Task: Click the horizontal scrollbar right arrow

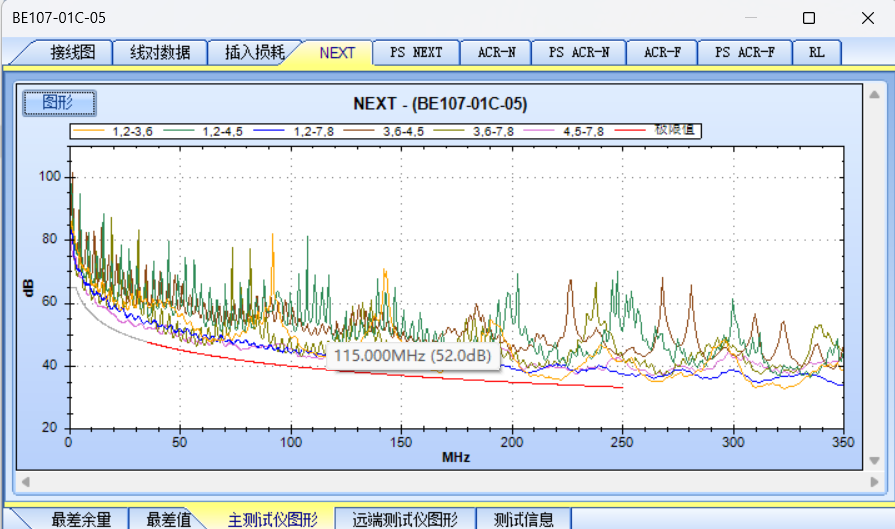Action: coord(869,481)
